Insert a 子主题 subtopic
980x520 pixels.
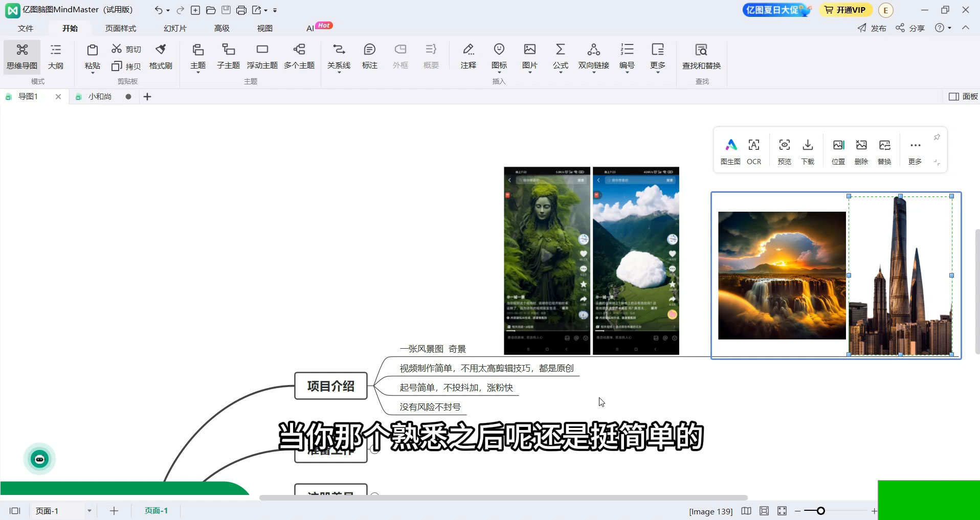[228, 56]
